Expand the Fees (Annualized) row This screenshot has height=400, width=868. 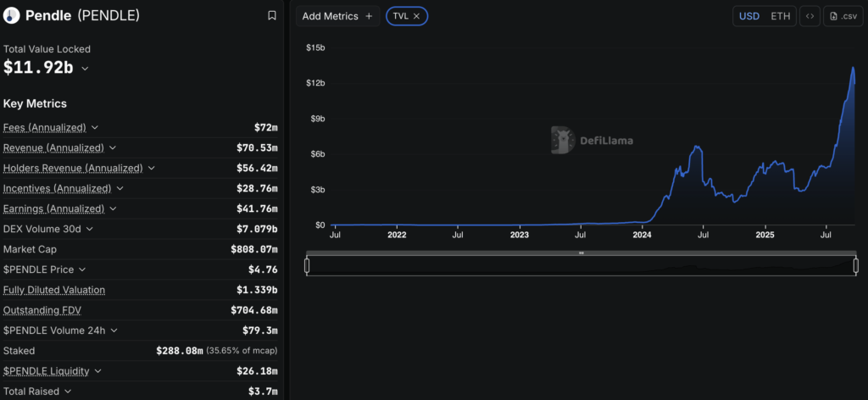point(95,127)
